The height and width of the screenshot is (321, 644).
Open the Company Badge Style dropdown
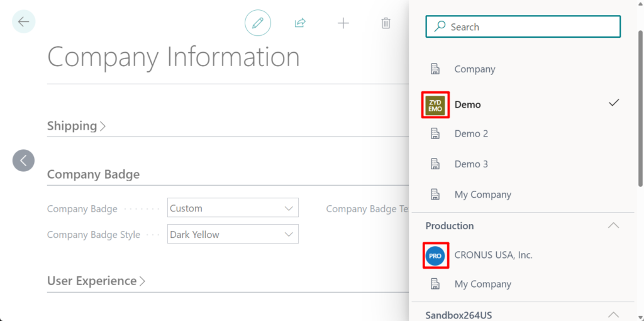pyautogui.click(x=233, y=235)
